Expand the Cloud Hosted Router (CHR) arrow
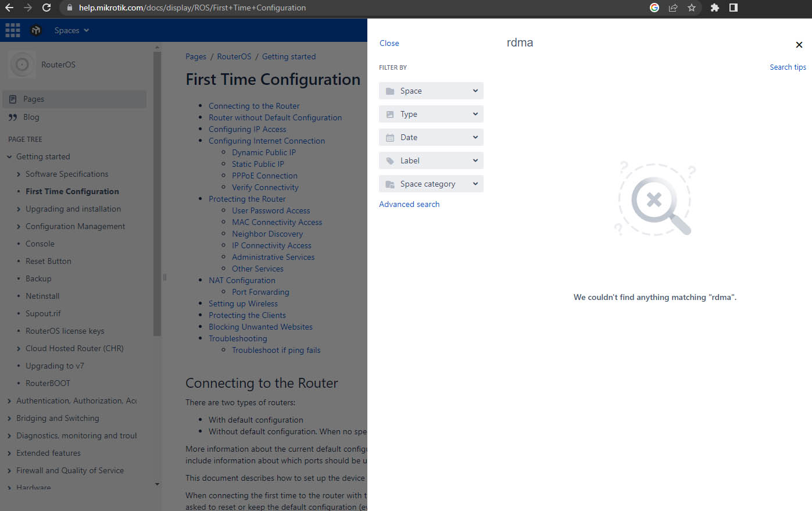 (x=19, y=348)
